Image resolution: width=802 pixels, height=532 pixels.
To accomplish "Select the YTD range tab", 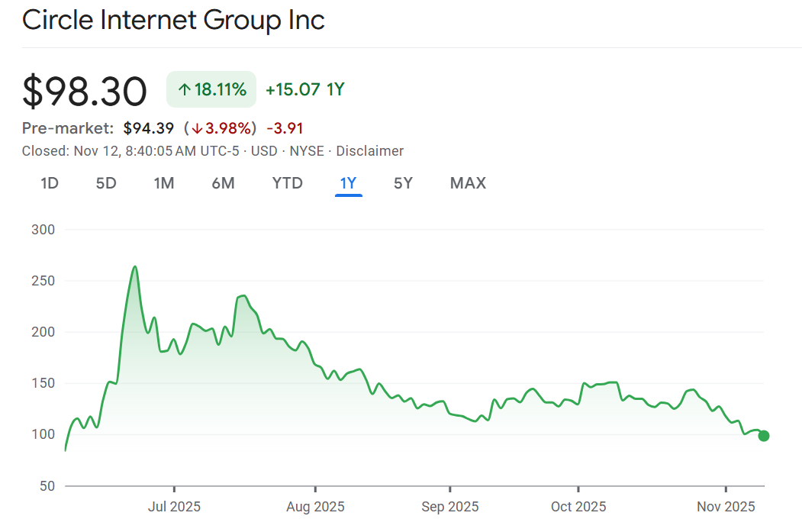I will tap(288, 183).
